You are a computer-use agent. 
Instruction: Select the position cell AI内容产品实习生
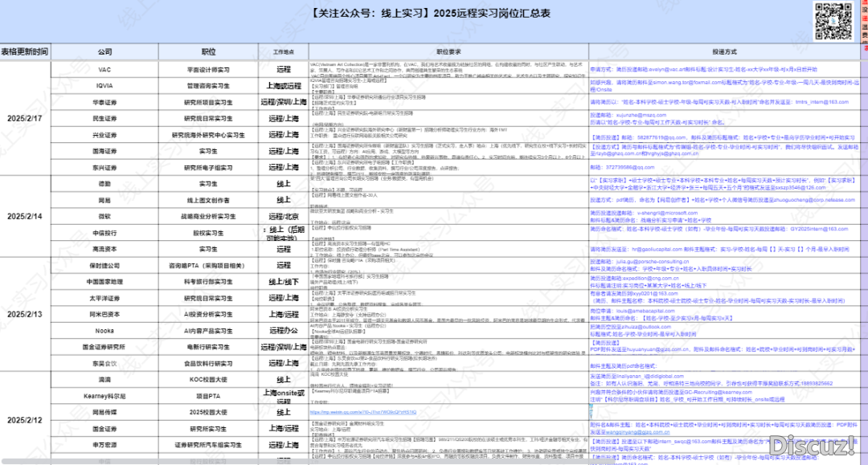tap(208, 331)
